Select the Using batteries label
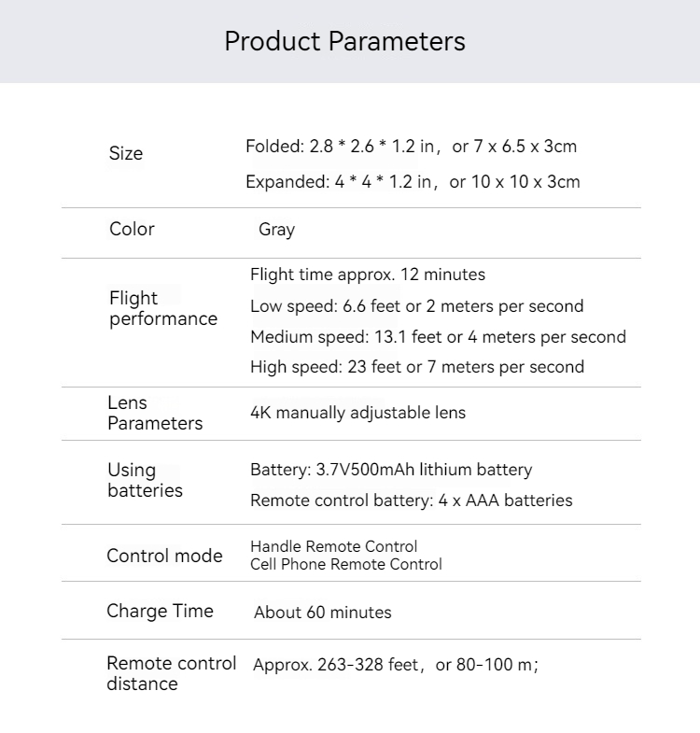Viewport: 700px width, 733px height. [x=145, y=480]
